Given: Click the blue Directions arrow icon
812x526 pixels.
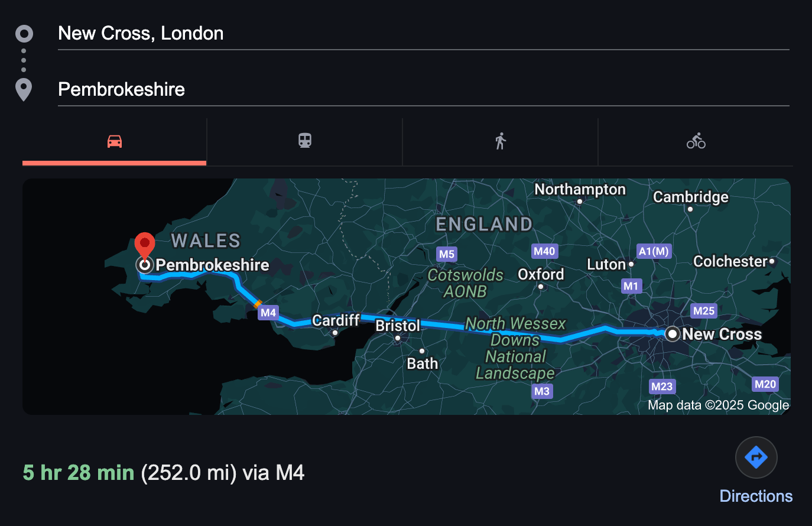Looking at the screenshot, I should point(756,457).
